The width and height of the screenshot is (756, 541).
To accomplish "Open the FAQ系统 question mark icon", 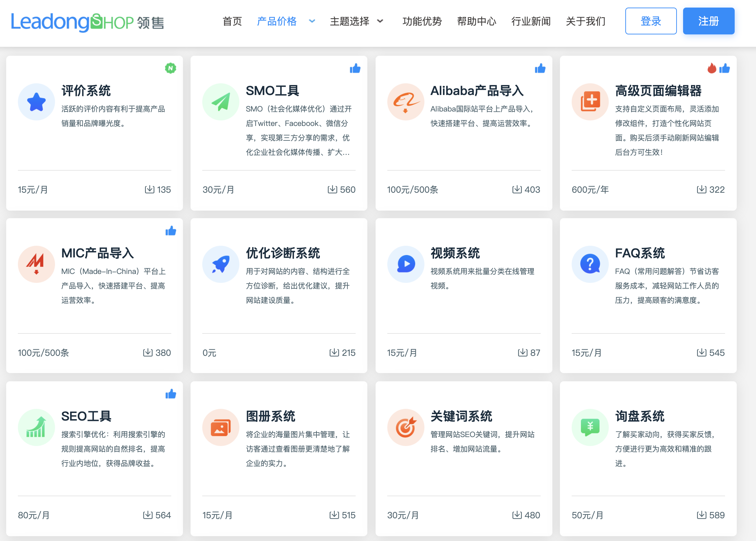I will (x=590, y=264).
